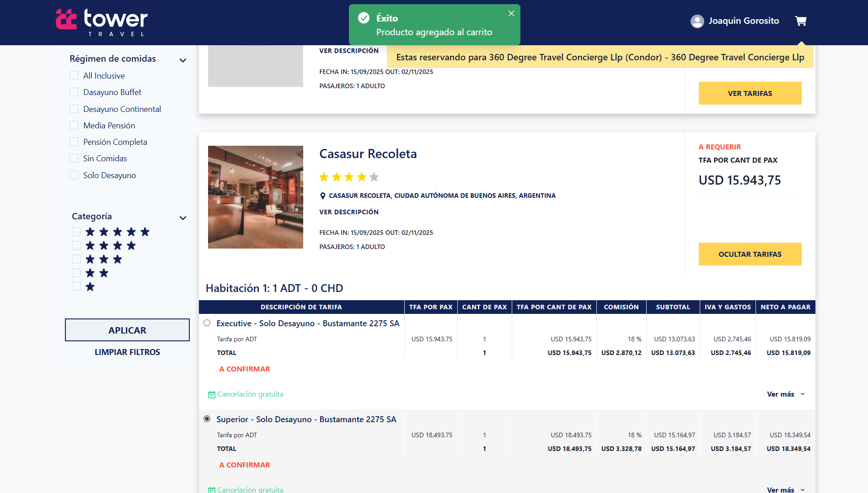Click the green checkmark icon in notification

364,18
